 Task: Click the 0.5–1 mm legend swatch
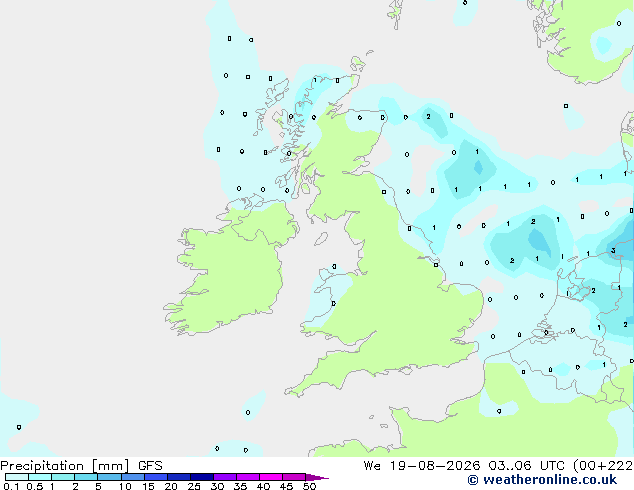(40, 477)
